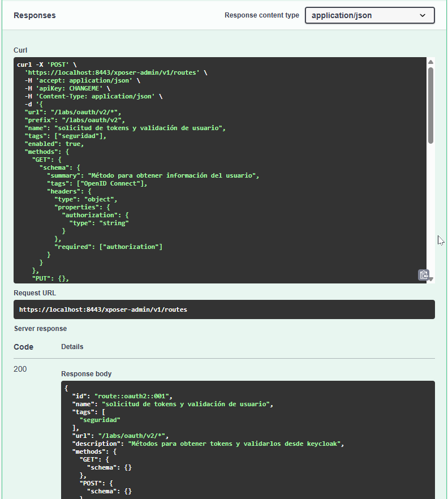Click the curl block scrollbar thumb

(430, 105)
